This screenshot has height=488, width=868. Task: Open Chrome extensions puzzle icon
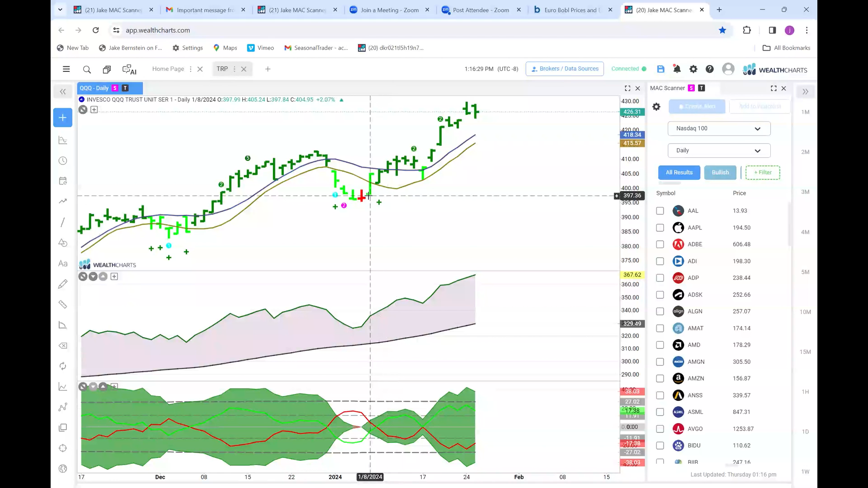[x=747, y=30]
